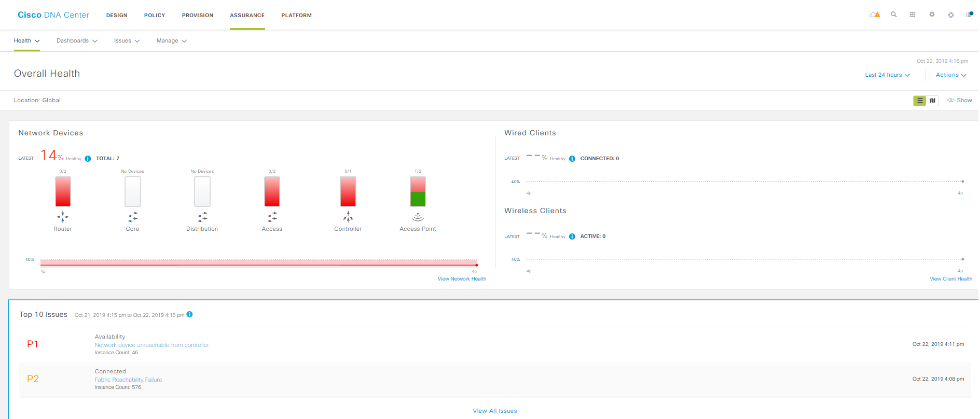Viewport: 980px width, 419px height.
Task: Go to the Provision tab
Action: pyautogui.click(x=198, y=15)
